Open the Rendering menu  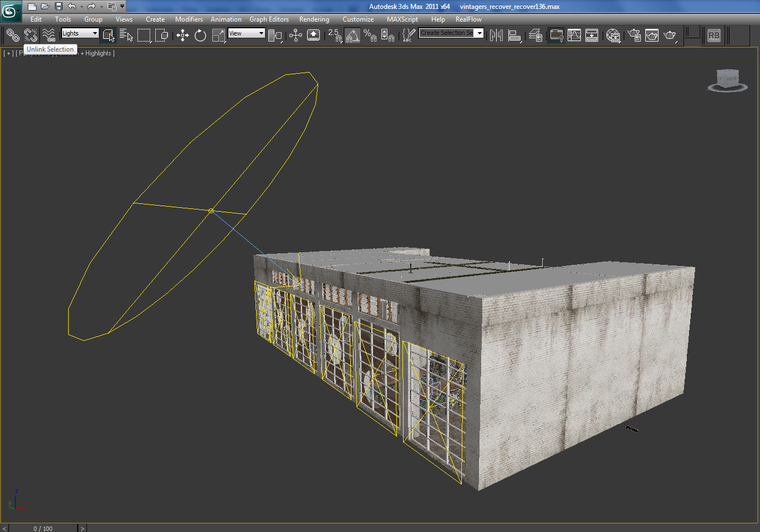click(314, 19)
